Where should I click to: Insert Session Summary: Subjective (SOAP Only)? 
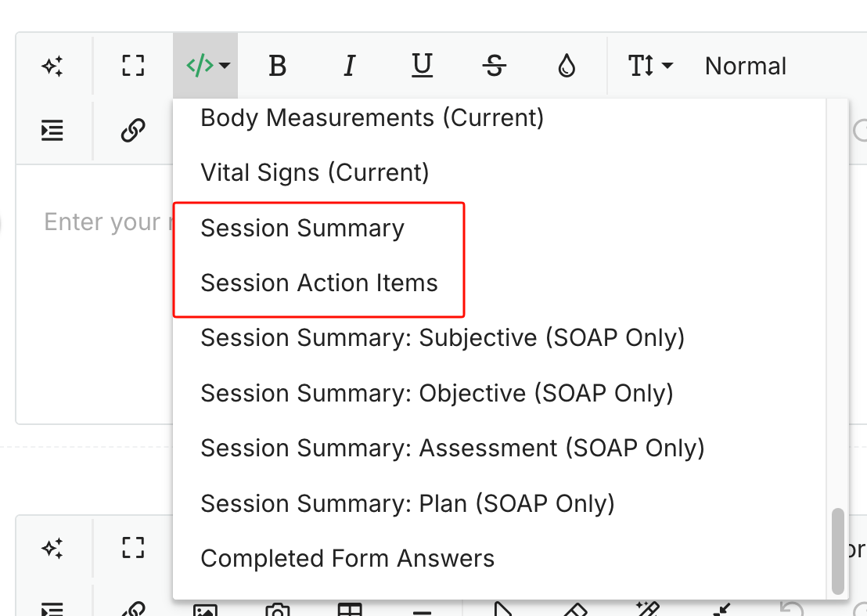coord(442,338)
